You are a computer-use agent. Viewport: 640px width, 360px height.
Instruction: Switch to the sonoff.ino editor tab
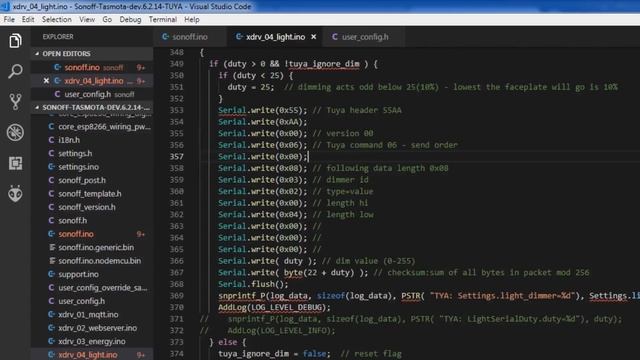click(189, 37)
